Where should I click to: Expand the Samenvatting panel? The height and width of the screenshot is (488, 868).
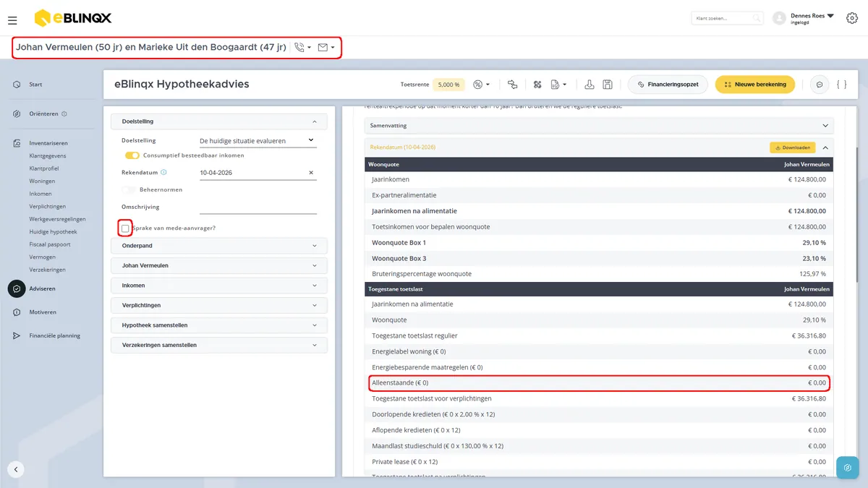pos(599,125)
